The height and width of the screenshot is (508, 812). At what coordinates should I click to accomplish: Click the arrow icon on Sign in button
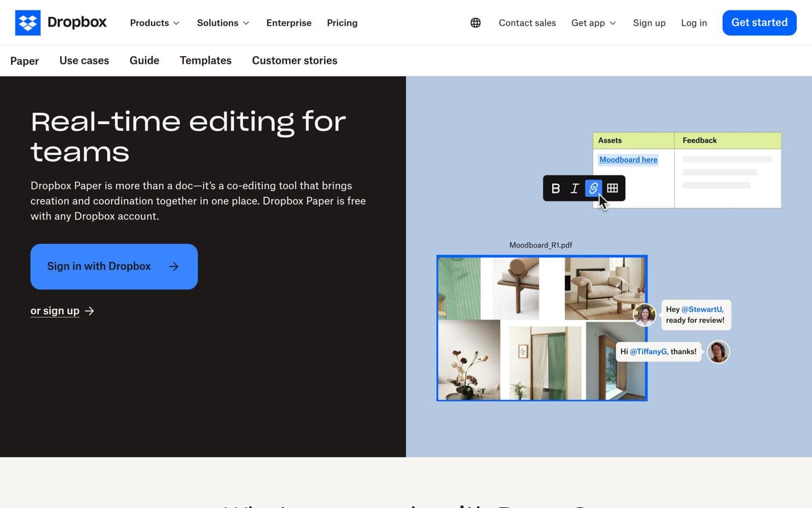coord(173,266)
